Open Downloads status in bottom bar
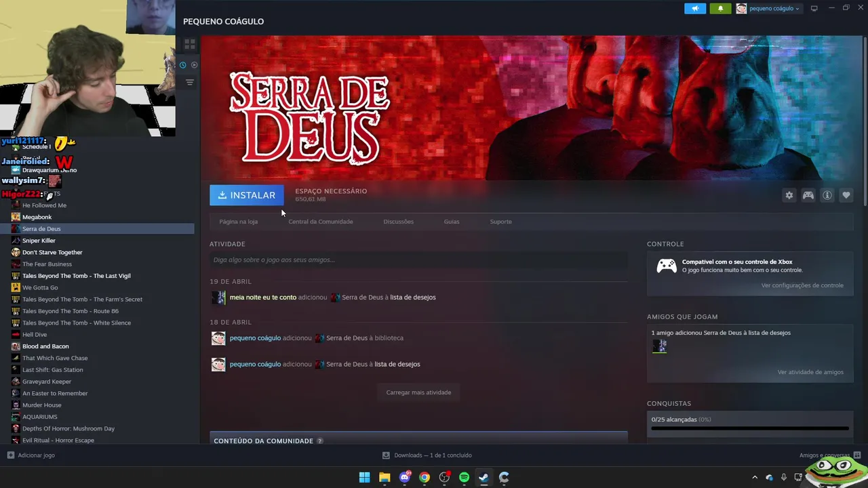Viewport: 868px width, 488px height. pos(427,455)
